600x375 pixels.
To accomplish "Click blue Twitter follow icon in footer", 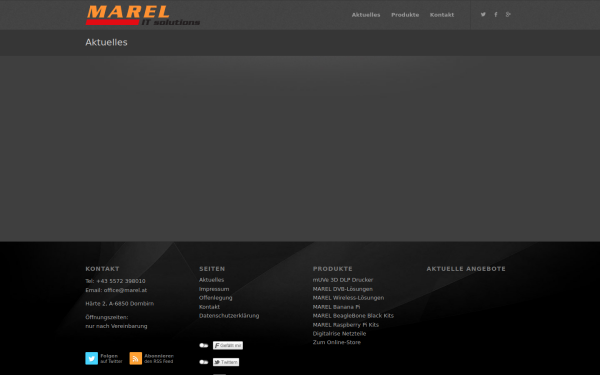I will click(x=91, y=358).
